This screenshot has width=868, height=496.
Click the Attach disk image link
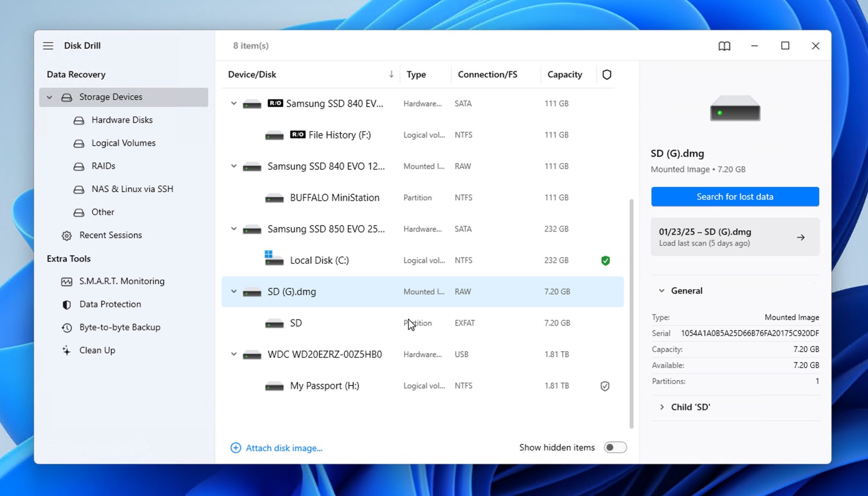click(x=284, y=448)
